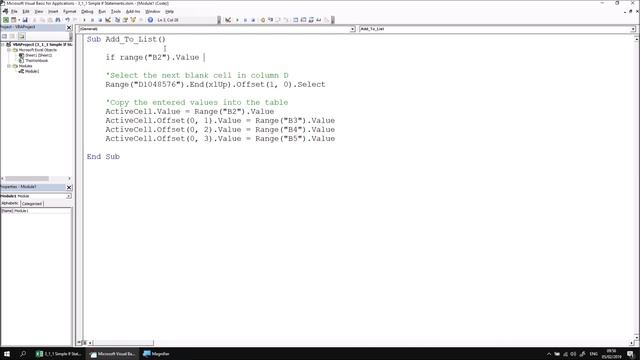Switch to Full Module View button
Image resolution: width=640 pixels, height=360 pixels.
84,343
